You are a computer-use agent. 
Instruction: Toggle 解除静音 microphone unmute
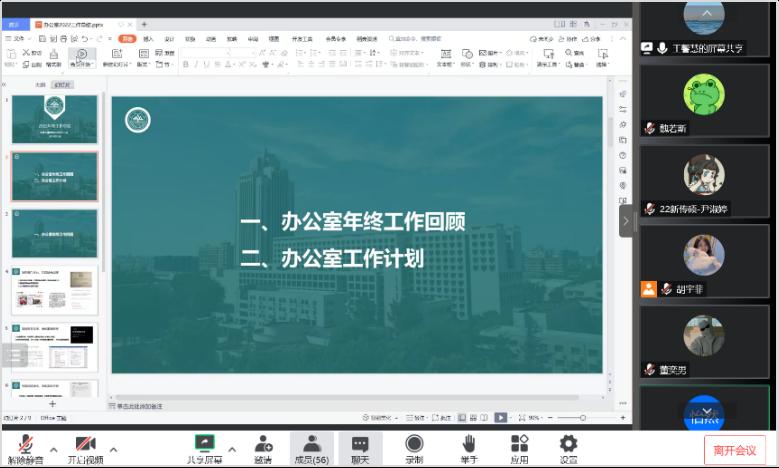pyautogui.click(x=24, y=443)
